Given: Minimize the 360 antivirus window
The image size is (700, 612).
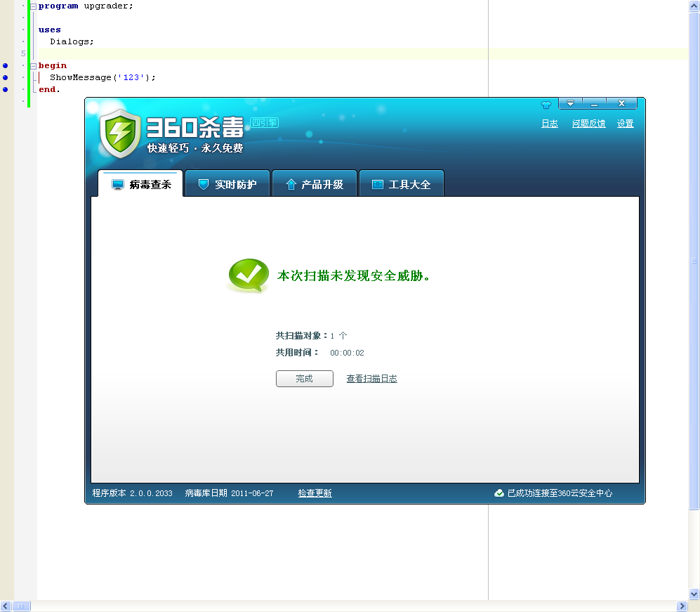Looking at the screenshot, I should (x=594, y=103).
